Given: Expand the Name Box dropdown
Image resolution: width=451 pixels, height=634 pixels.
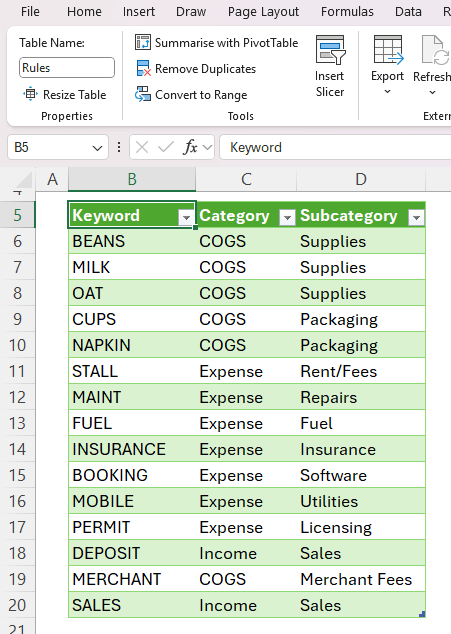Looking at the screenshot, I should 97,148.
